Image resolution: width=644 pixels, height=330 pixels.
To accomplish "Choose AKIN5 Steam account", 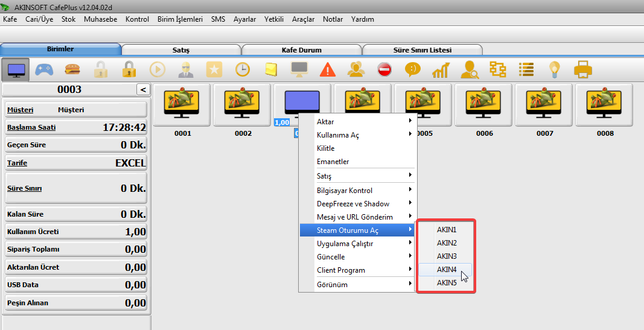I will click(446, 283).
